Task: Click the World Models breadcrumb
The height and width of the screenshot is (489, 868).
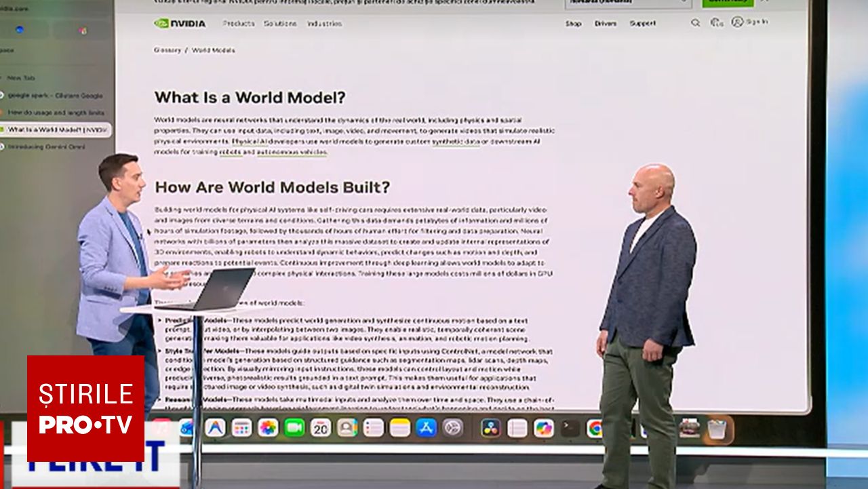Action: pos(213,50)
